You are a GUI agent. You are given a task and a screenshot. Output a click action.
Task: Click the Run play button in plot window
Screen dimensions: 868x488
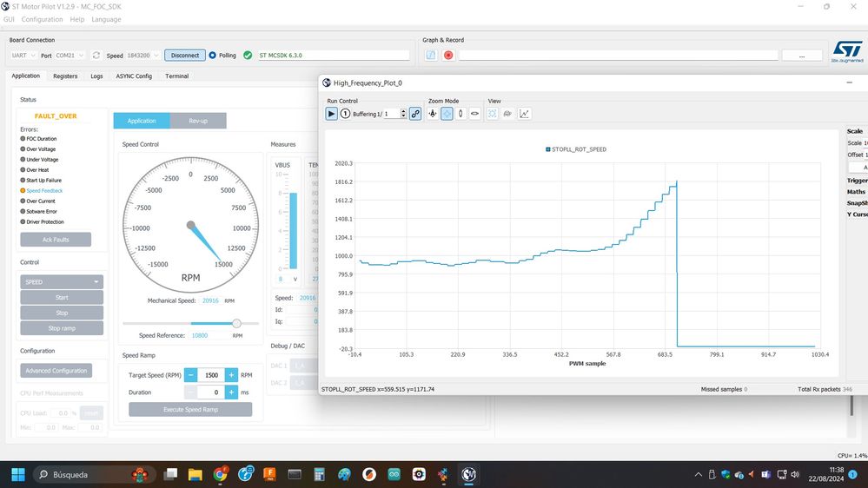(x=331, y=114)
